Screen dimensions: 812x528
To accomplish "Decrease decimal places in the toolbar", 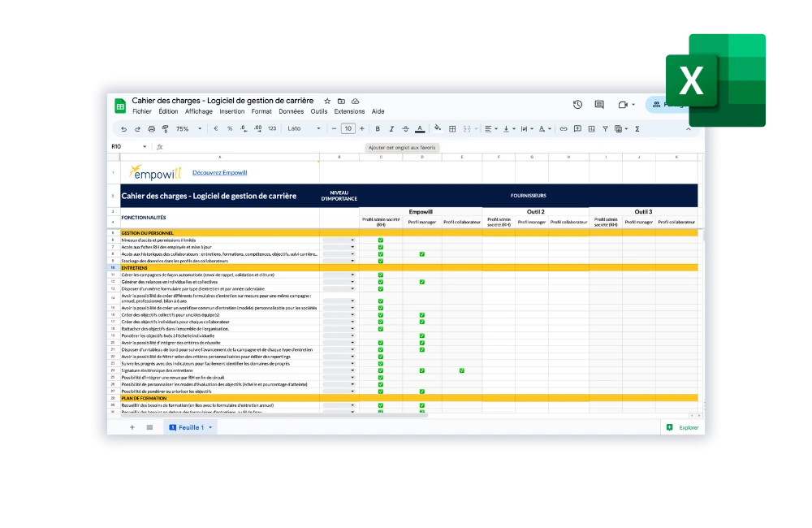I will (x=244, y=128).
